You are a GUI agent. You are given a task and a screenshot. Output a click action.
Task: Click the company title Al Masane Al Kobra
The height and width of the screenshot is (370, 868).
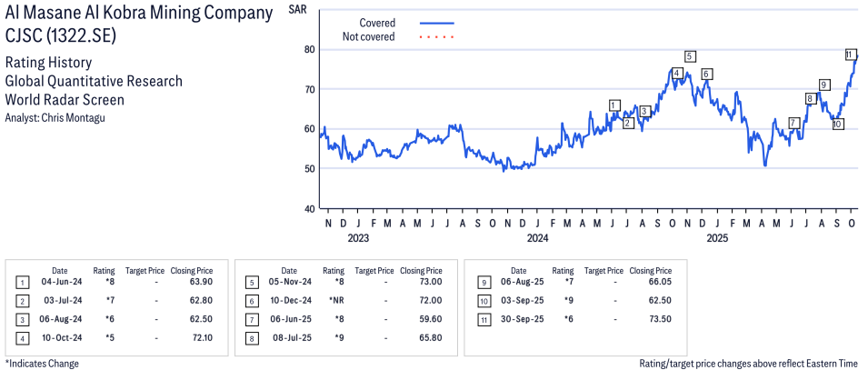coord(138,14)
